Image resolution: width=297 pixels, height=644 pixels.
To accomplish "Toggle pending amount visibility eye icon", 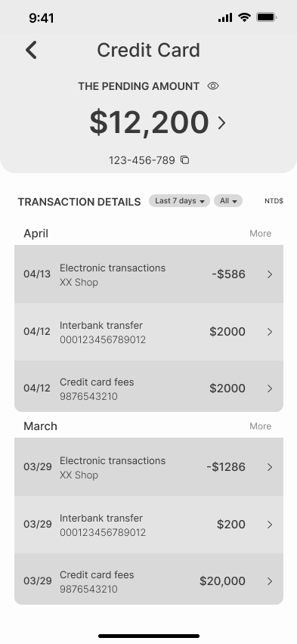I will (213, 86).
